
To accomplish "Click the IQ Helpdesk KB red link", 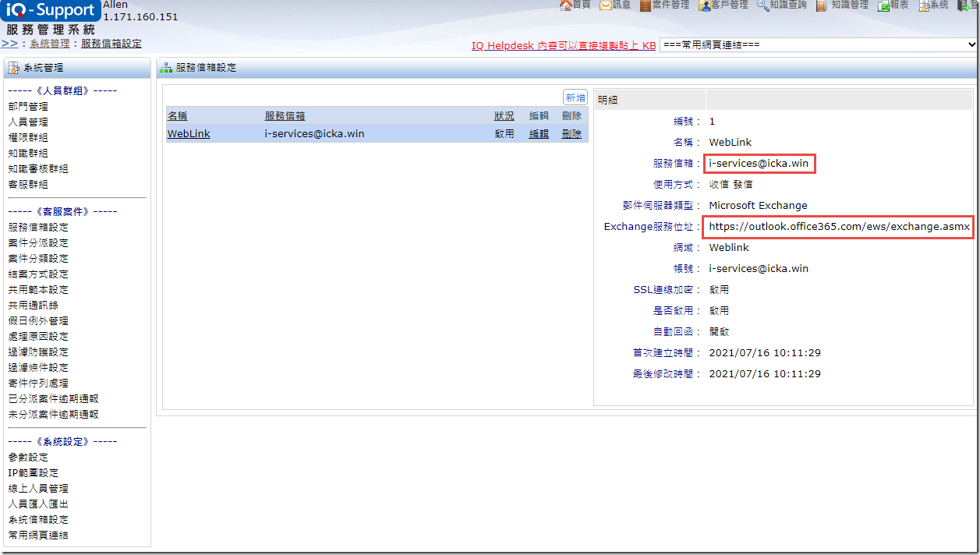I will pyautogui.click(x=563, y=46).
